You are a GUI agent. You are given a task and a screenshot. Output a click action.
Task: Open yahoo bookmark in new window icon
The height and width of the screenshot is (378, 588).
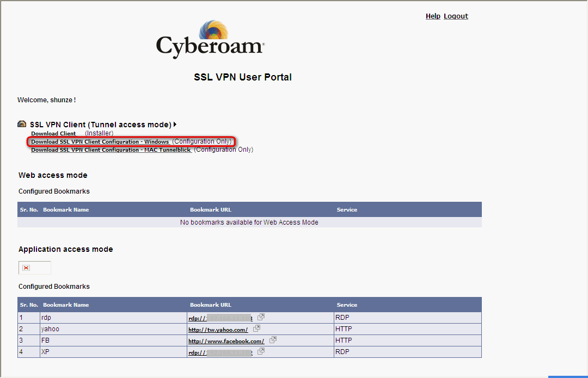(256, 329)
